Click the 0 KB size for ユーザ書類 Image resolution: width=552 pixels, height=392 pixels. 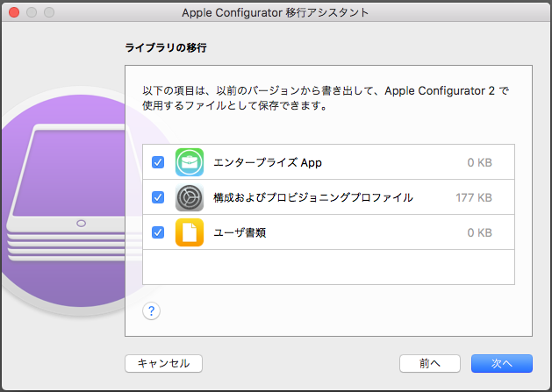[479, 232]
